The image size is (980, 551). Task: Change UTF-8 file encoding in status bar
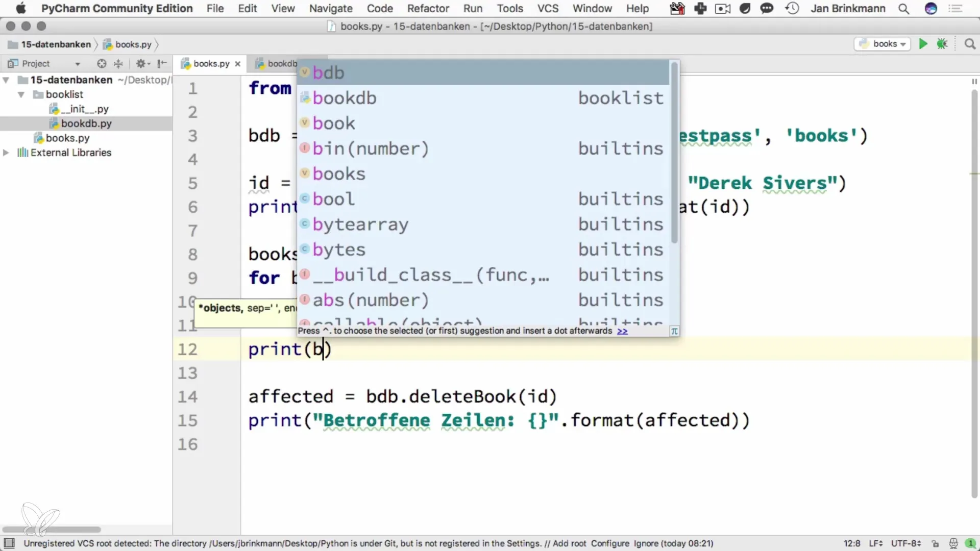(x=906, y=543)
